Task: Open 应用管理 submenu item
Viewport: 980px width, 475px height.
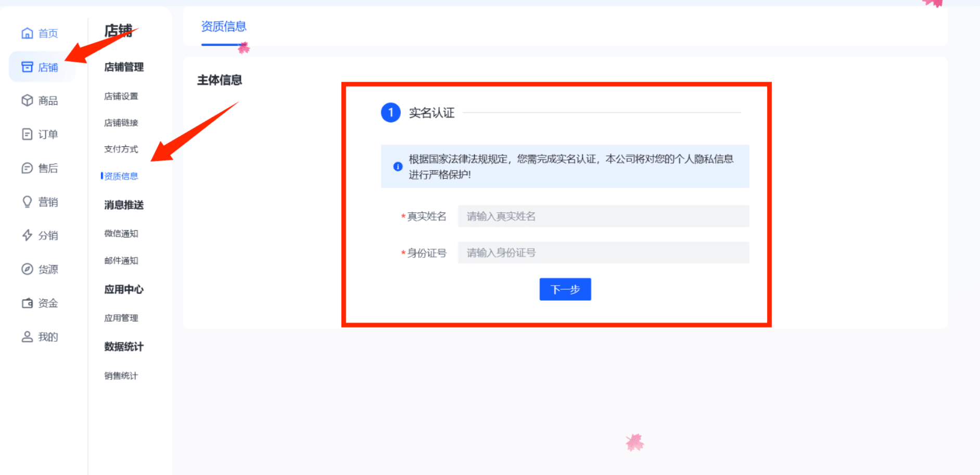Action: click(x=121, y=318)
